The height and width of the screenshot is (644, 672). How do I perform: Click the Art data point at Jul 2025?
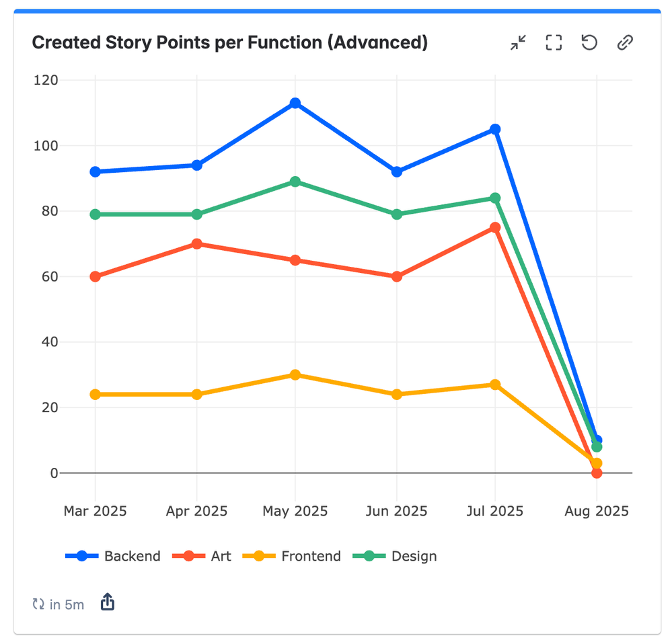495,227
